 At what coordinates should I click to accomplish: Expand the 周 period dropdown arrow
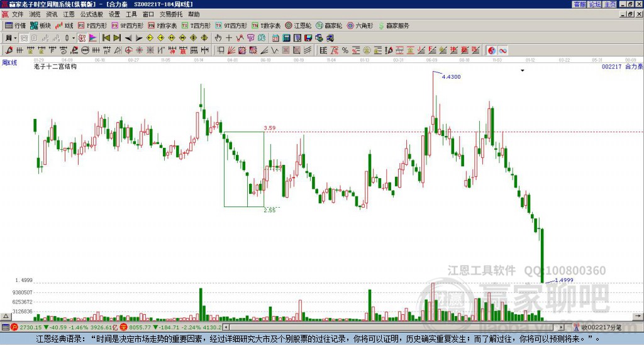click(x=15, y=38)
